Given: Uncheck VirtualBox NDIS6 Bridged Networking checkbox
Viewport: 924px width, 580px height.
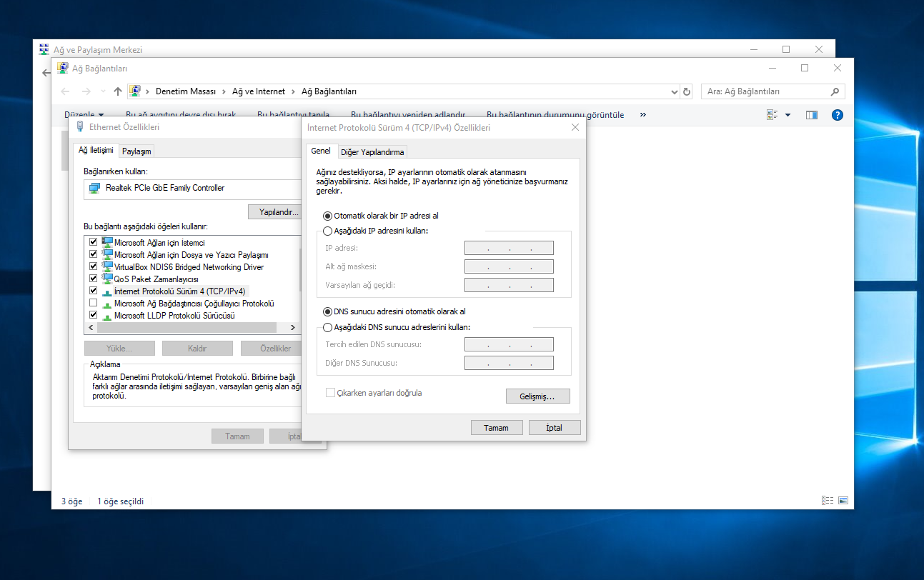Looking at the screenshot, I should 93,266.
